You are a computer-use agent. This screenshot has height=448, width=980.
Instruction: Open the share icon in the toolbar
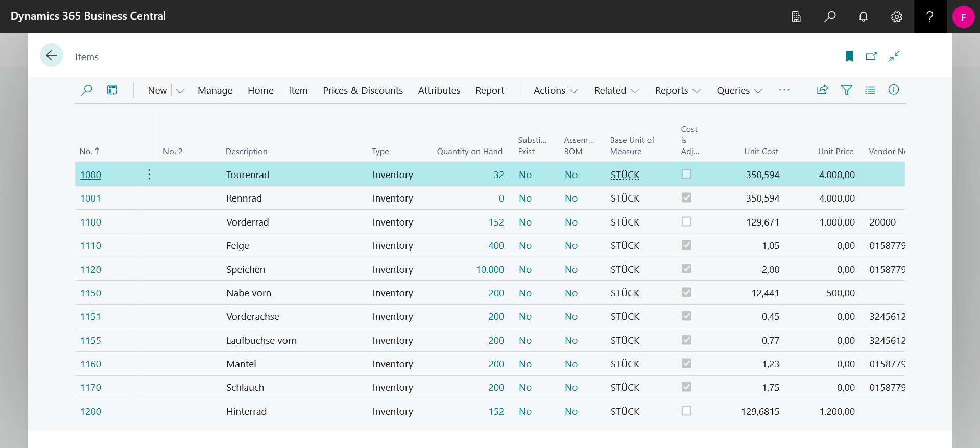[822, 90]
